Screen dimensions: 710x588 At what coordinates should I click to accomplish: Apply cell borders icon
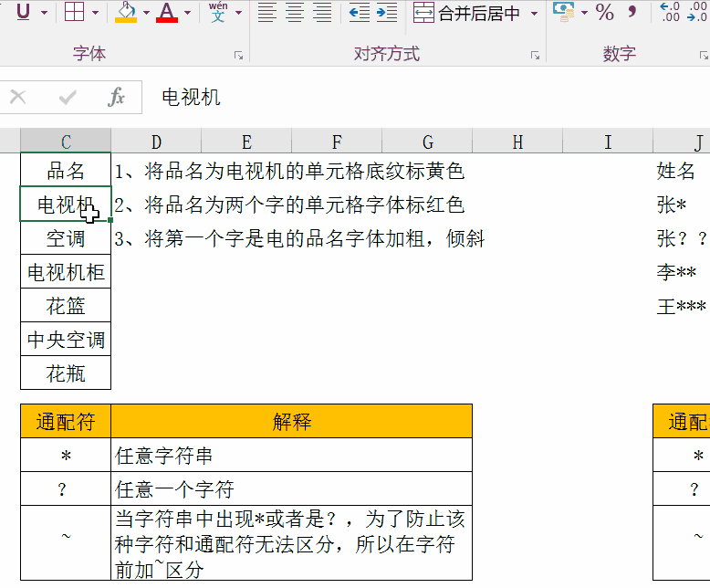click(74, 12)
